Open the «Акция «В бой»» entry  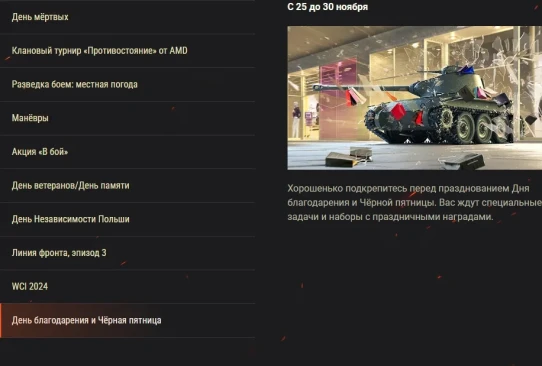tap(127, 152)
